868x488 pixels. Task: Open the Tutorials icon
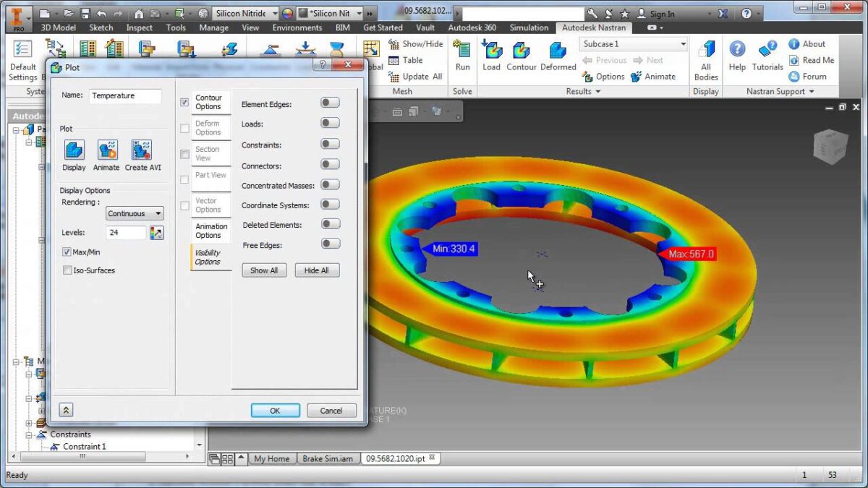[767, 49]
